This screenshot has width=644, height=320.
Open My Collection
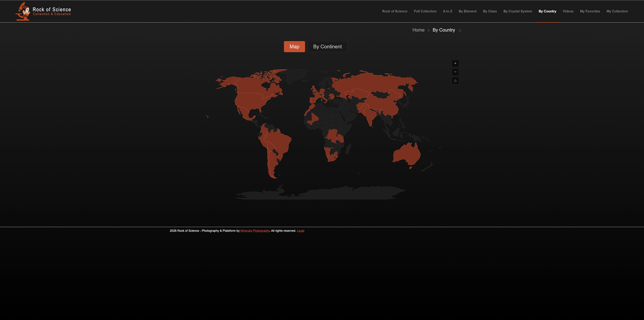point(617,11)
